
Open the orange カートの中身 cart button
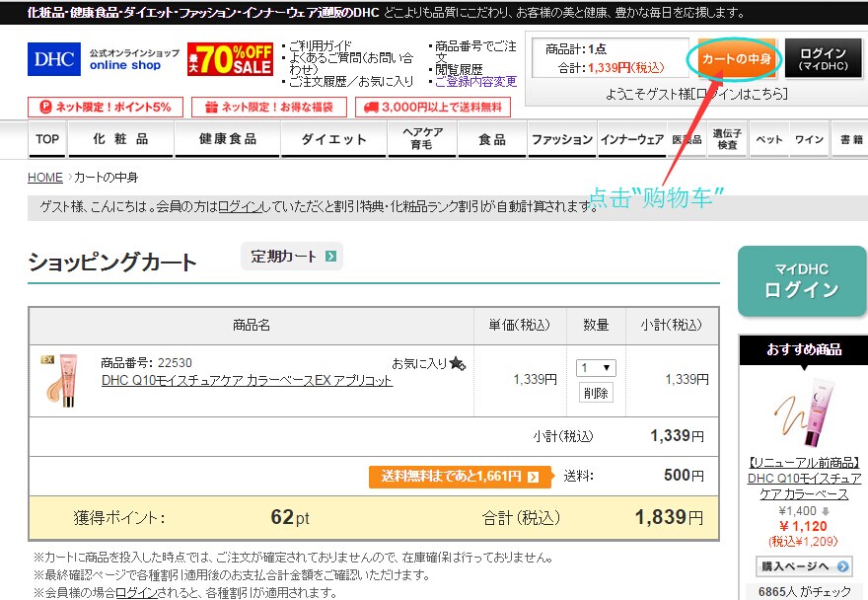(737, 59)
